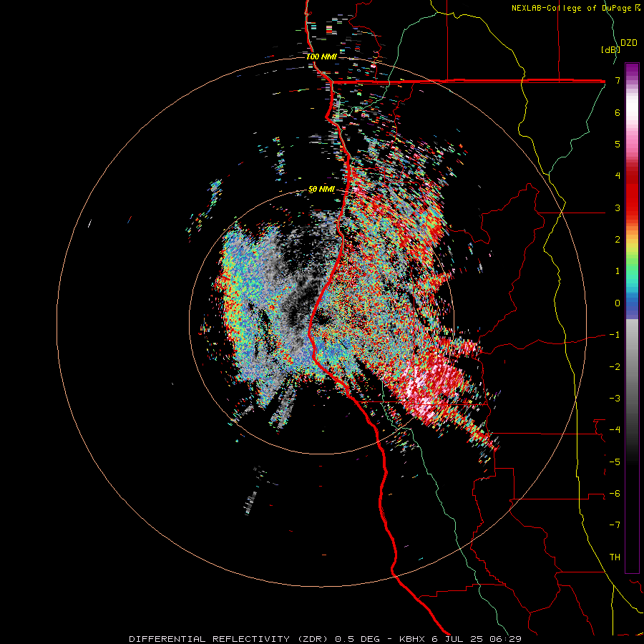Image resolution: width=644 pixels, height=644 pixels.
Task: Click the 6 JUL 25 date in caption
Action: point(457,639)
